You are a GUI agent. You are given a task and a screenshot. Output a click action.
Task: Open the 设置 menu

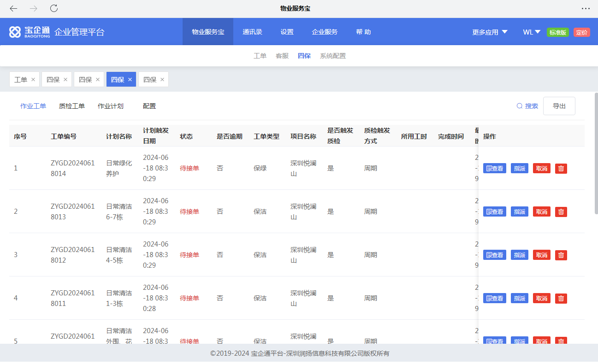click(x=287, y=32)
